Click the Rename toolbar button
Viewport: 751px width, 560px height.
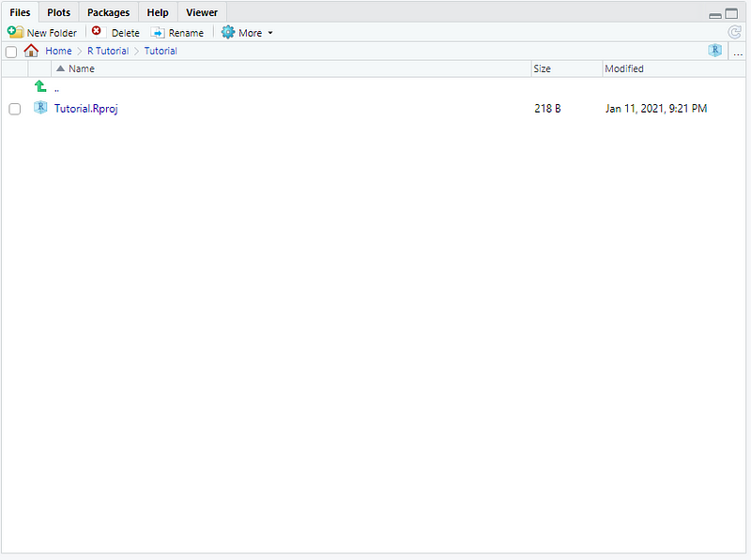[x=177, y=33]
